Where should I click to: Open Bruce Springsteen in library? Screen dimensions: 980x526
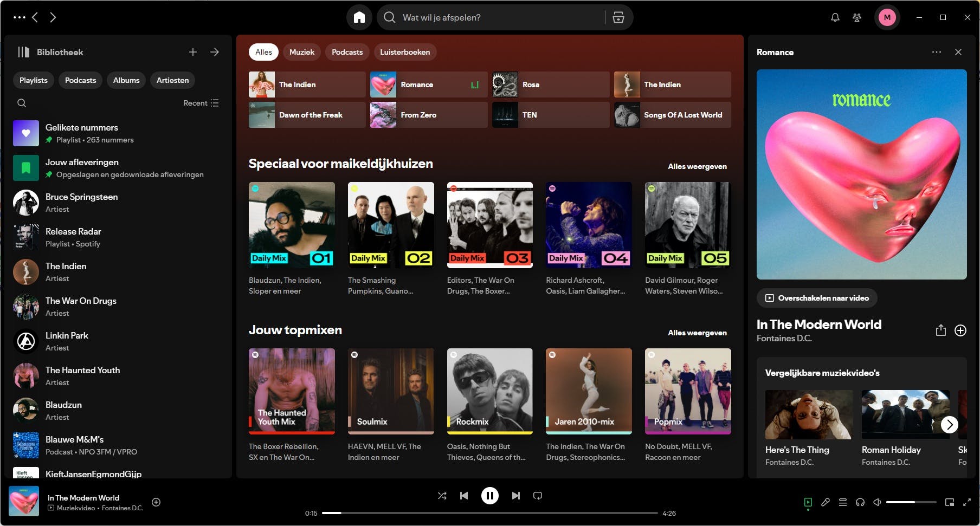point(118,203)
